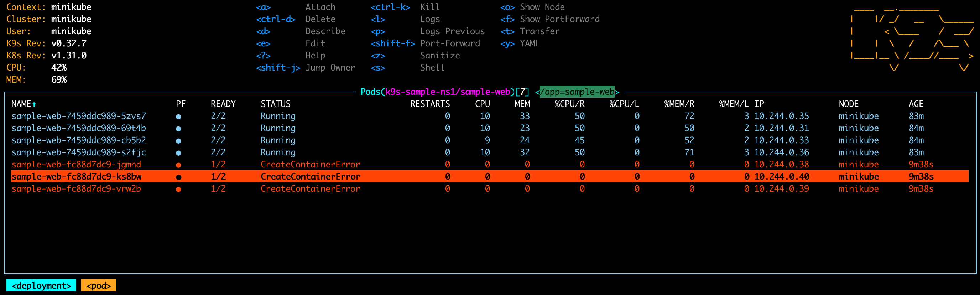Image resolution: width=980 pixels, height=295 pixels.
Task: Sort by the STATUS column header
Action: (x=275, y=104)
